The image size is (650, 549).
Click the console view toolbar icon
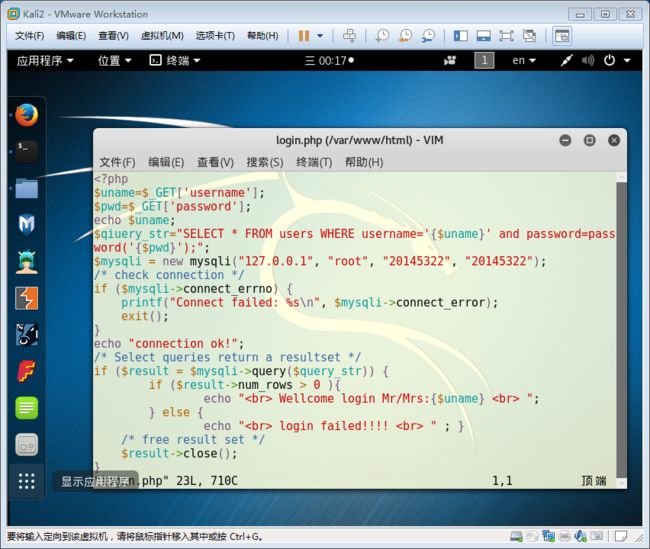tap(562, 36)
